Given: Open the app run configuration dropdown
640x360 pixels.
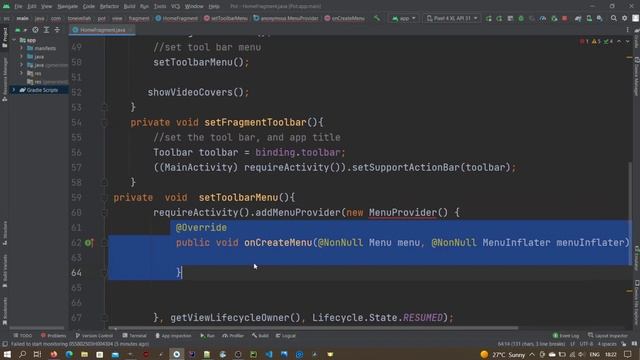Looking at the screenshot, I should 404,18.
